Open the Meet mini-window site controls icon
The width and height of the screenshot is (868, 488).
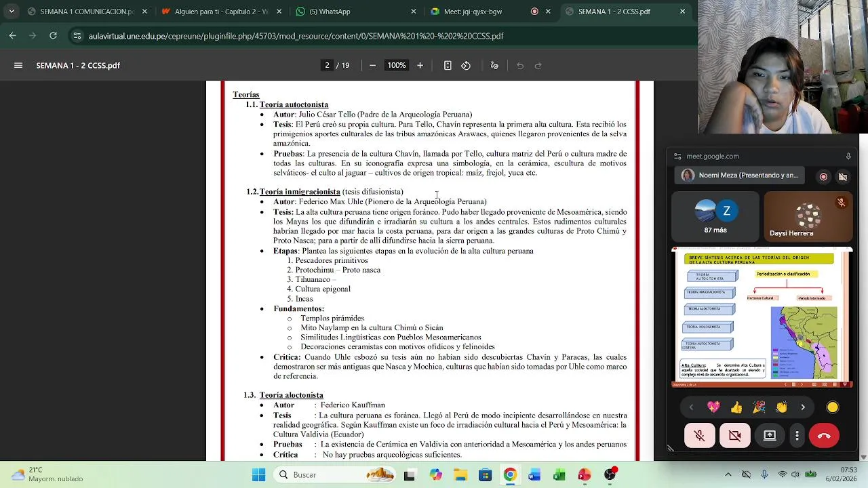(677, 156)
